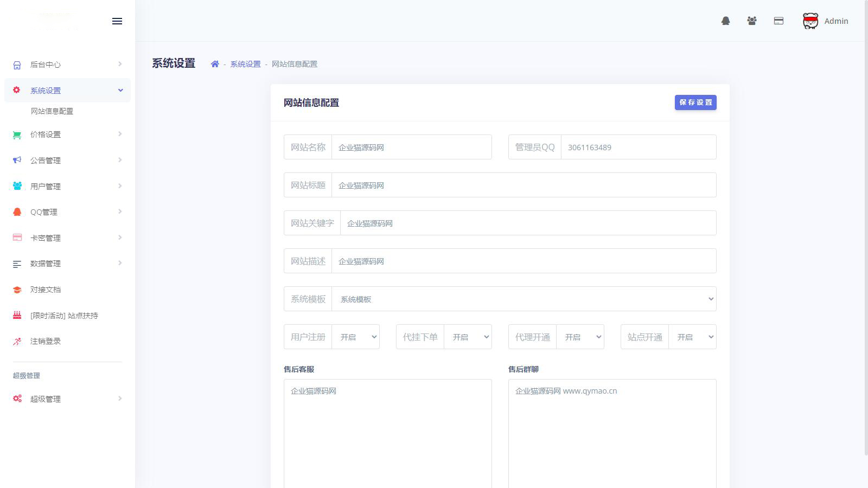
Task: Click the users group icon in header
Action: 751,21
